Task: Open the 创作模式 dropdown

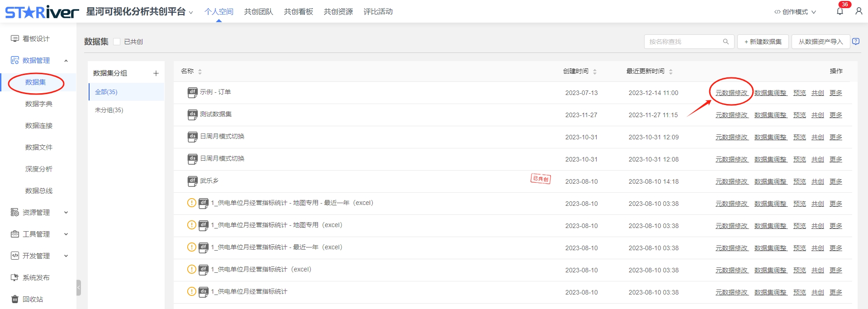Action: coord(795,12)
